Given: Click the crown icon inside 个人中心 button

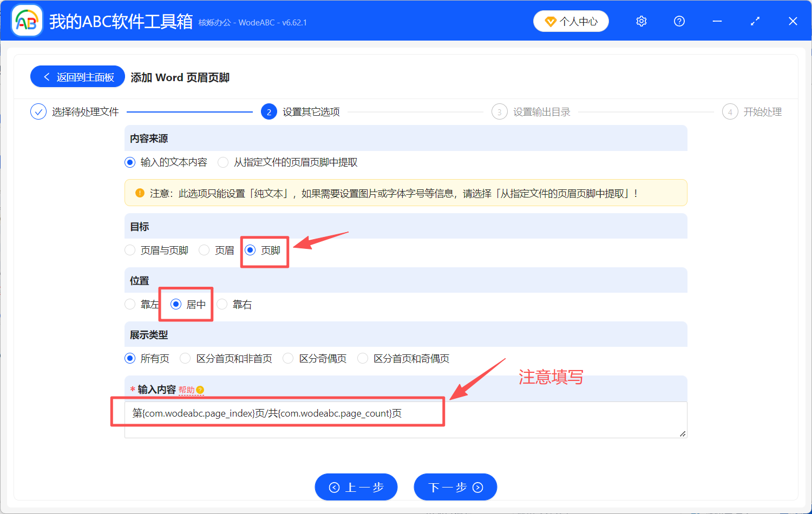Looking at the screenshot, I should pos(551,21).
